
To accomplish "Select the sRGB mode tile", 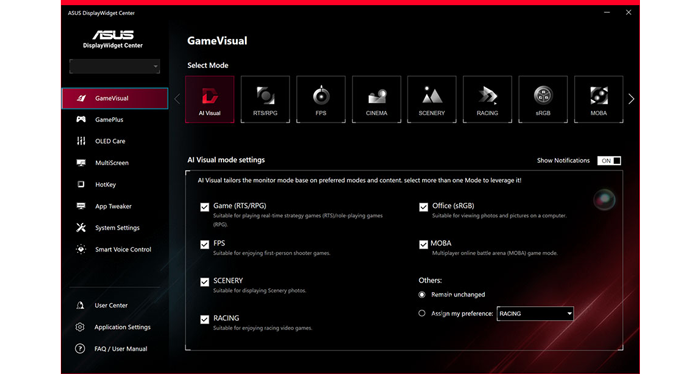I will tap(543, 99).
